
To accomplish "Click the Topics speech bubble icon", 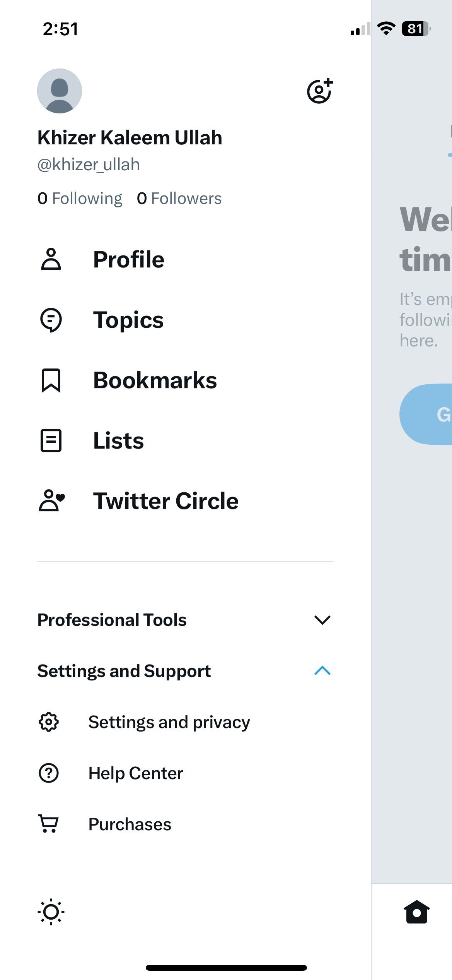I will pyautogui.click(x=51, y=320).
